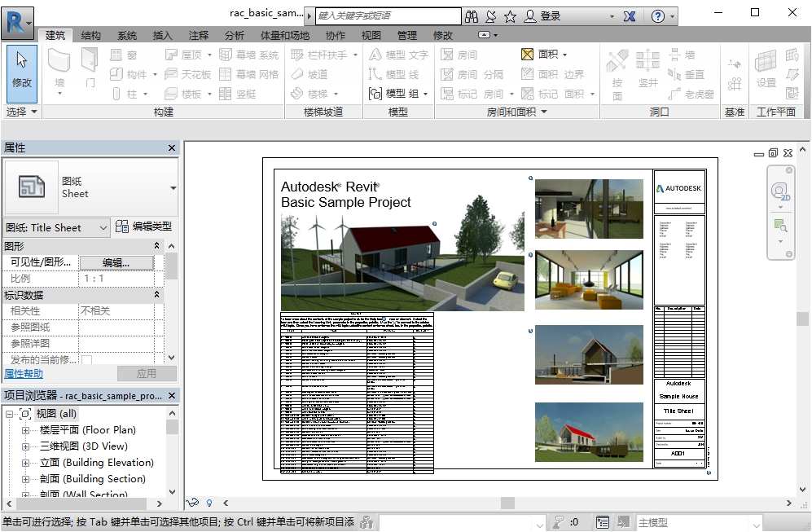Choose the Window (窗) tool

pos(124,55)
